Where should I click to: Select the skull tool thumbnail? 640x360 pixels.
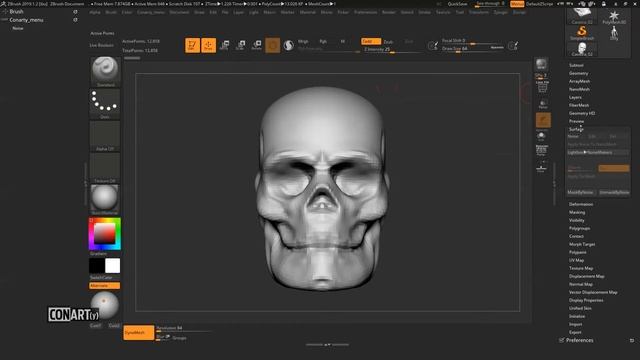[582, 49]
